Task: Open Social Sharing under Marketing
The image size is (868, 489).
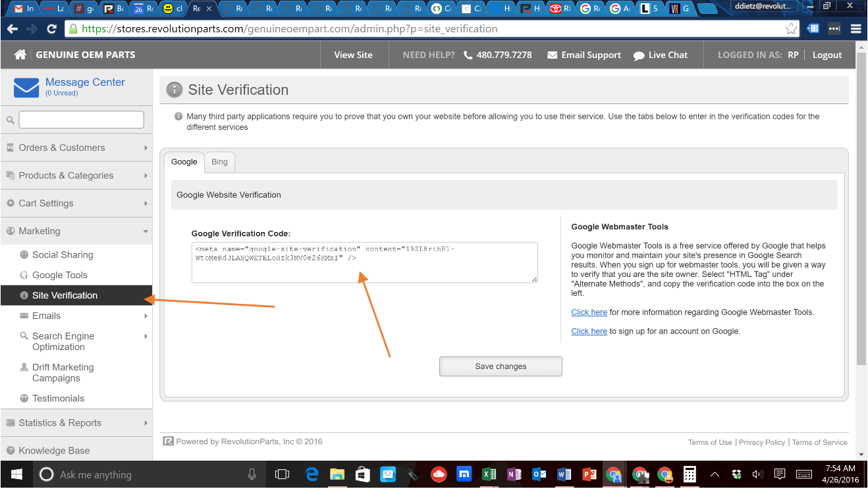Action: (x=63, y=254)
